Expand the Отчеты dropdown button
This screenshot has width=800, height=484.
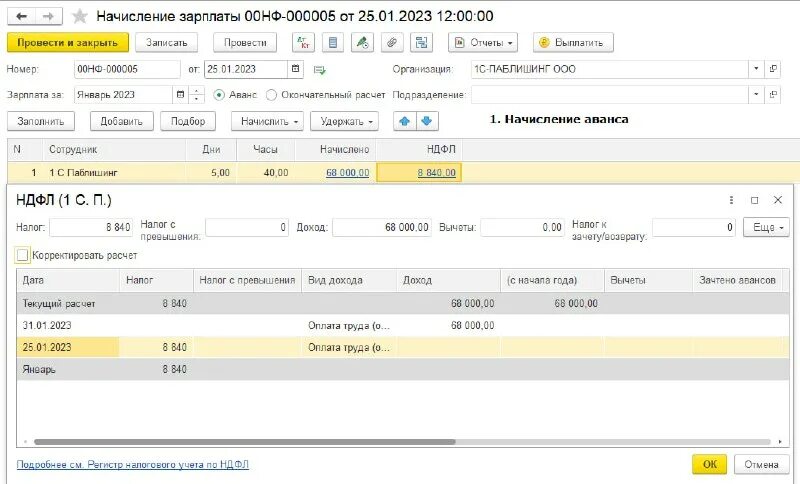pyautogui.click(x=483, y=43)
